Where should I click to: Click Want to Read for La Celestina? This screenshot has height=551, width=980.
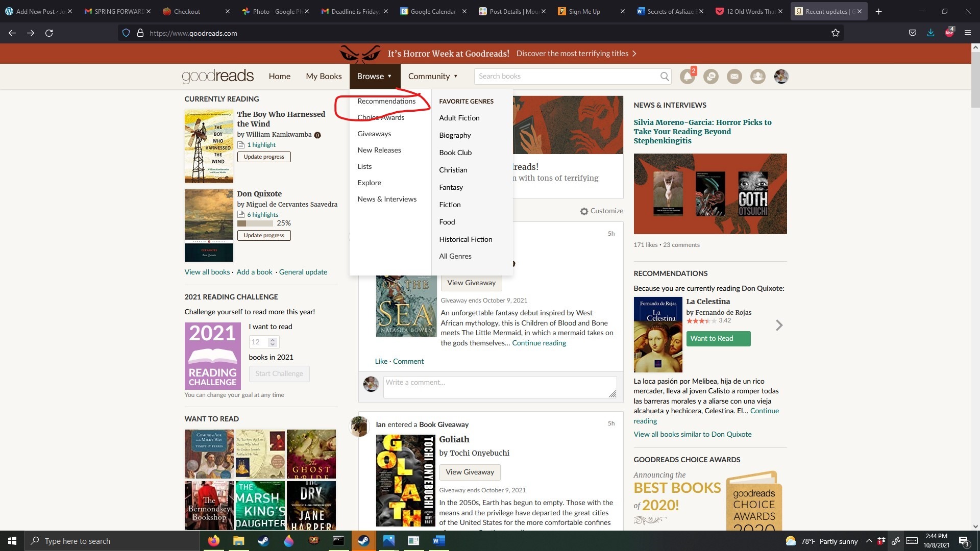coord(718,339)
